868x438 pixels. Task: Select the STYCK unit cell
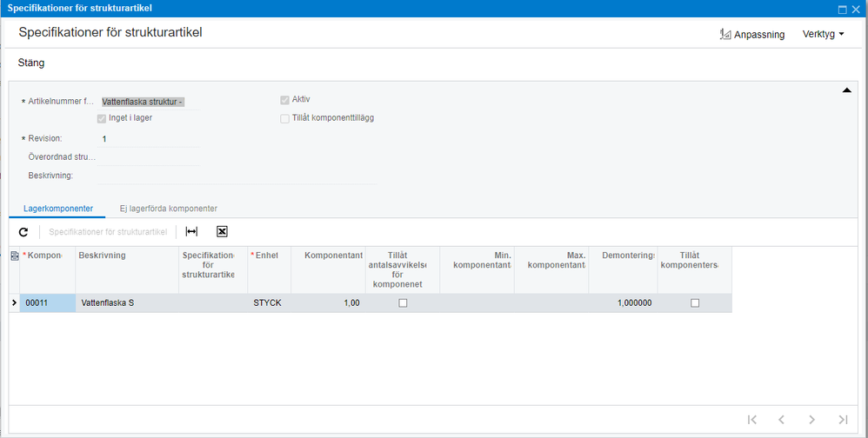270,303
